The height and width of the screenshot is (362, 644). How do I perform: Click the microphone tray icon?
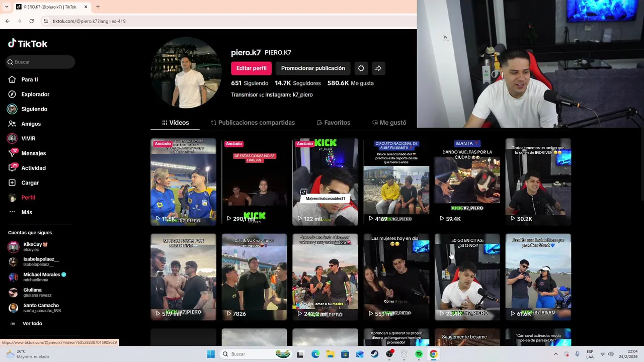click(577, 354)
